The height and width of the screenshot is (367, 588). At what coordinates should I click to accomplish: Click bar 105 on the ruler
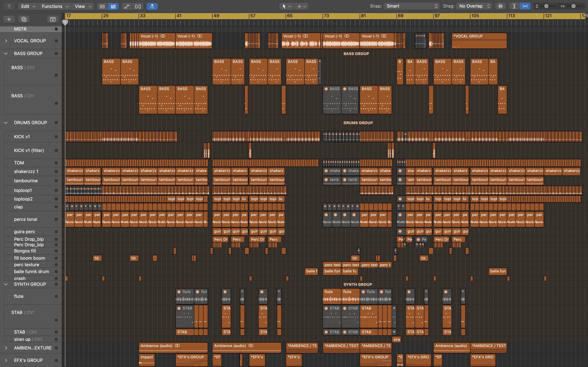pyautogui.click(x=475, y=16)
